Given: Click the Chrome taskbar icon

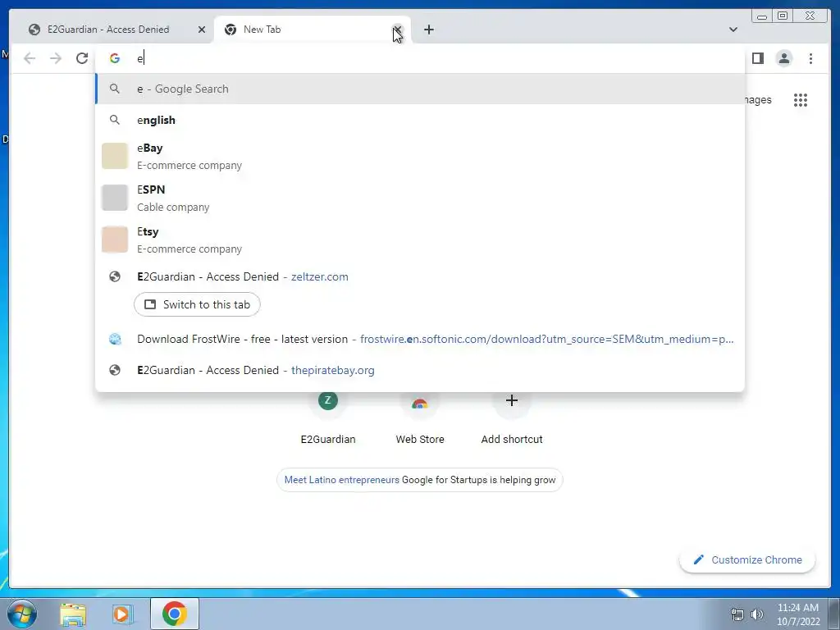Looking at the screenshot, I should (x=175, y=614).
